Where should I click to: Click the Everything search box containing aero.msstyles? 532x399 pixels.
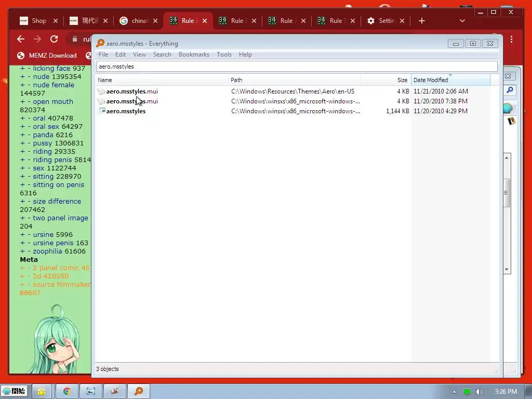click(297, 66)
